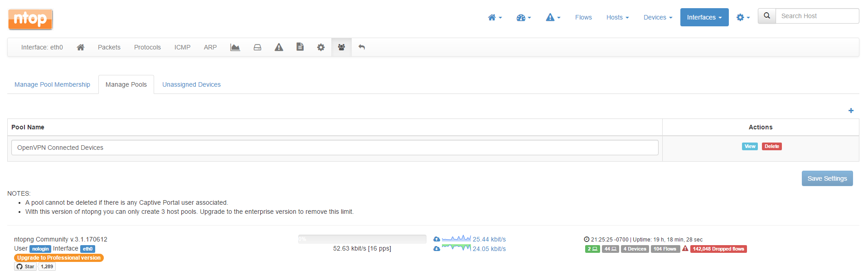Switch to Manage Pool Membership tab
Viewport: 868px width, 271px height.
(52, 84)
